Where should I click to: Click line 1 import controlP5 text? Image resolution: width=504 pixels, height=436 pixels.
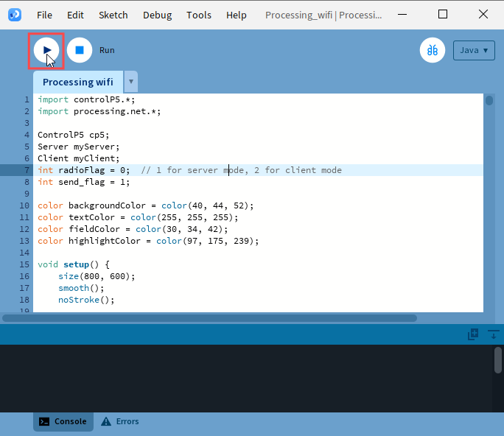[x=86, y=99]
